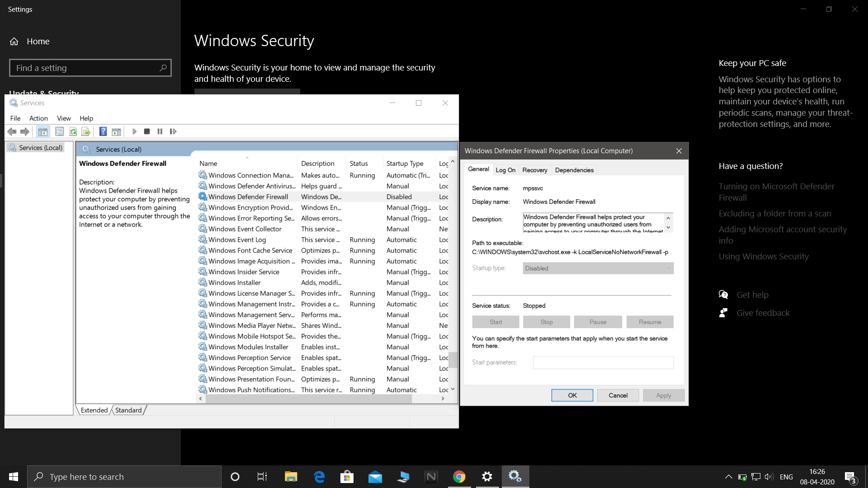This screenshot has width=868, height=488.
Task: Click the horizontal scrollbar in services list
Action: coord(308,399)
